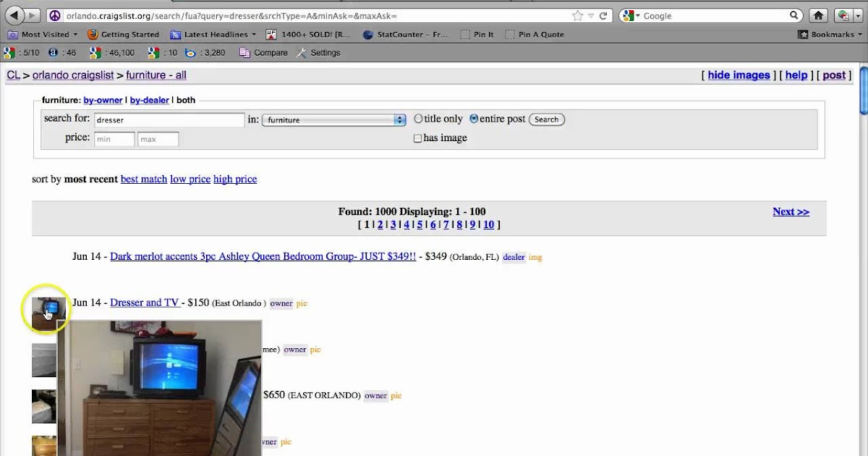Open the furniture category dropdown

333,119
